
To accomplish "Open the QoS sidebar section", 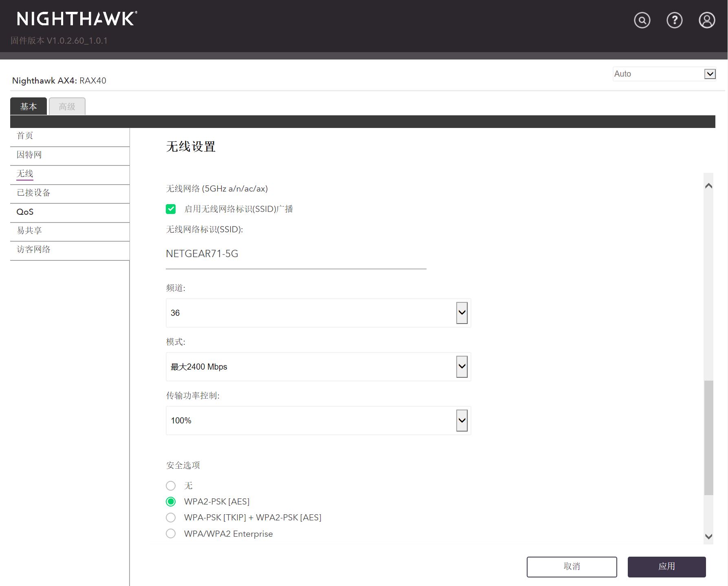I will click(x=25, y=211).
